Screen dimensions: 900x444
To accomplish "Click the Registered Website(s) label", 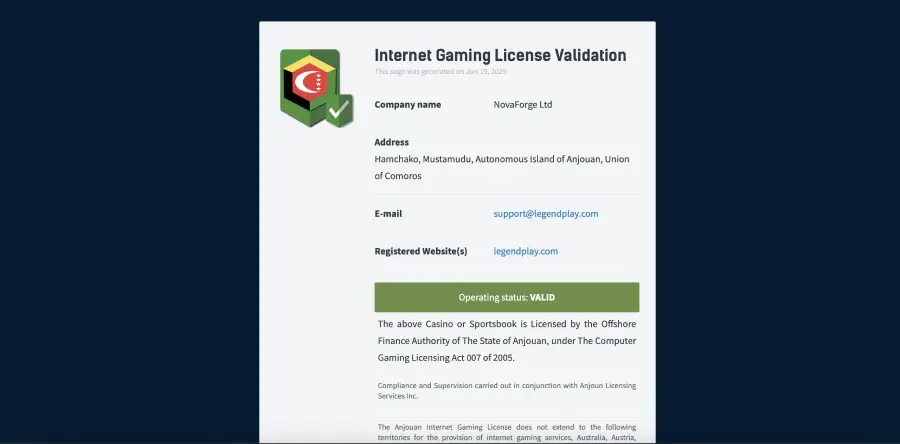I will (421, 251).
